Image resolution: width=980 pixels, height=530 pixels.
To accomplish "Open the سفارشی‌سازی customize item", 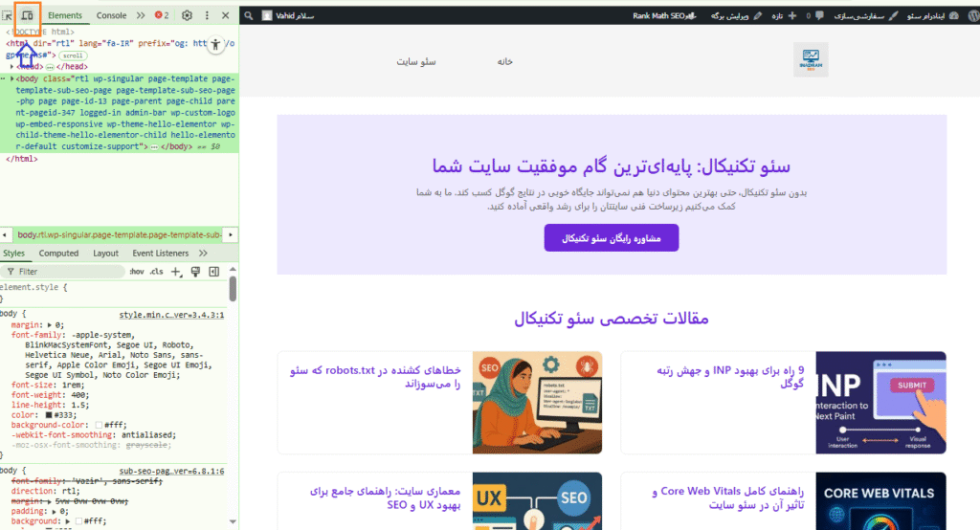I will [866, 15].
